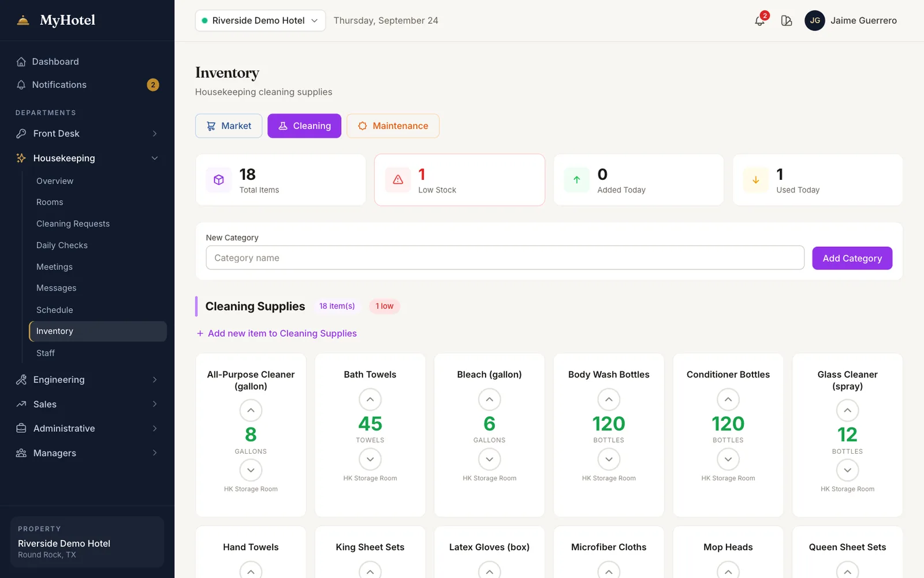
Task: Open the Schedule page under Housekeeping
Action: (55, 310)
